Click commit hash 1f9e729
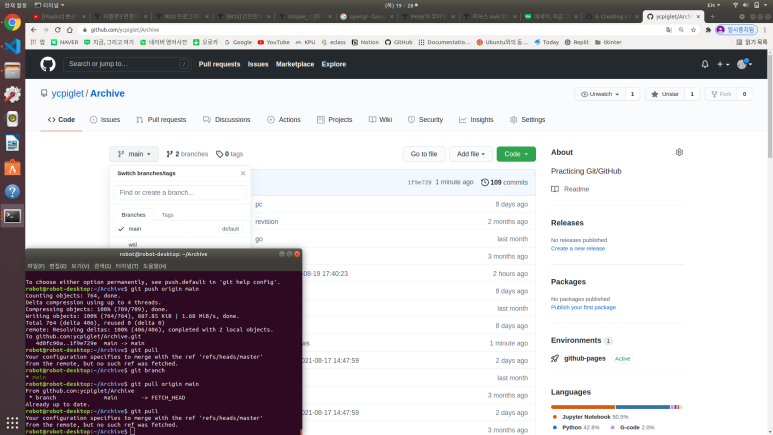773x435 pixels. tap(420, 182)
